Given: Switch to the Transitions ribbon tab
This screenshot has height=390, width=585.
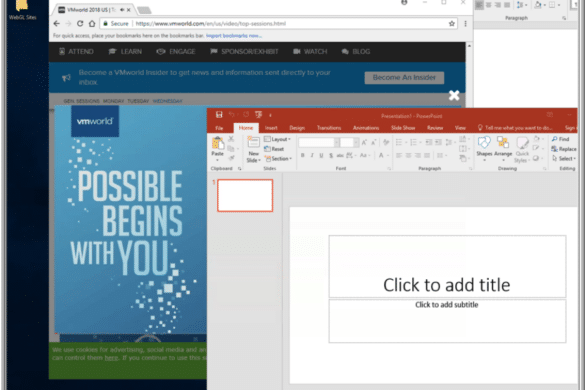Looking at the screenshot, I should 329,128.
